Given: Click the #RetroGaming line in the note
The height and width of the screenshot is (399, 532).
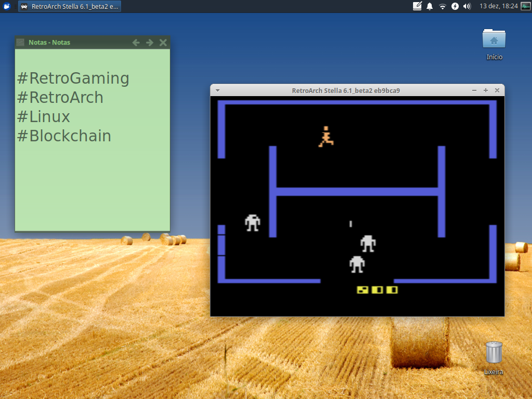Looking at the screenshot, I should [73, 78].
